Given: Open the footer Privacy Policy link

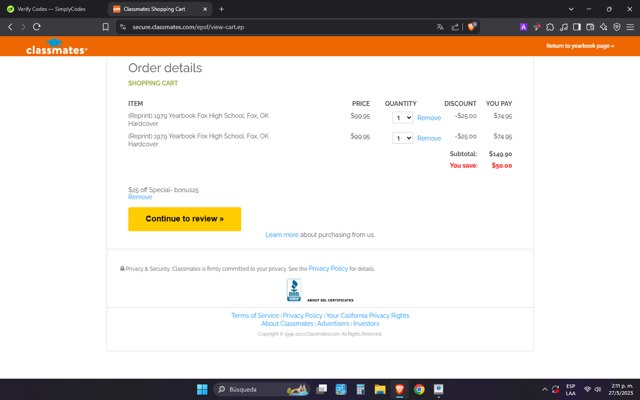Looking at the screenshot, I should coord(302,316).
